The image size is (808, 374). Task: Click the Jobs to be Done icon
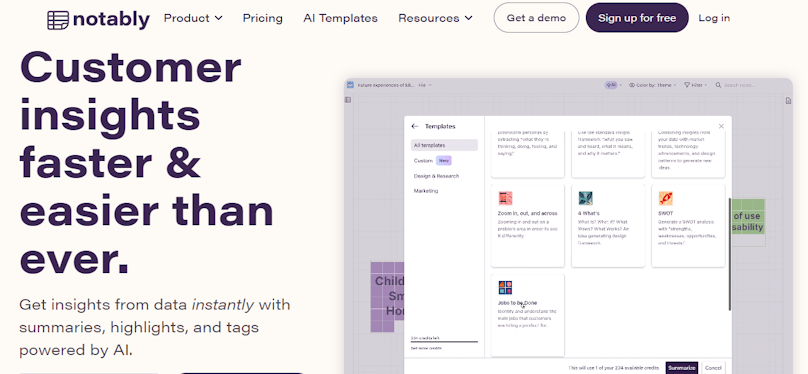(506, 288)
